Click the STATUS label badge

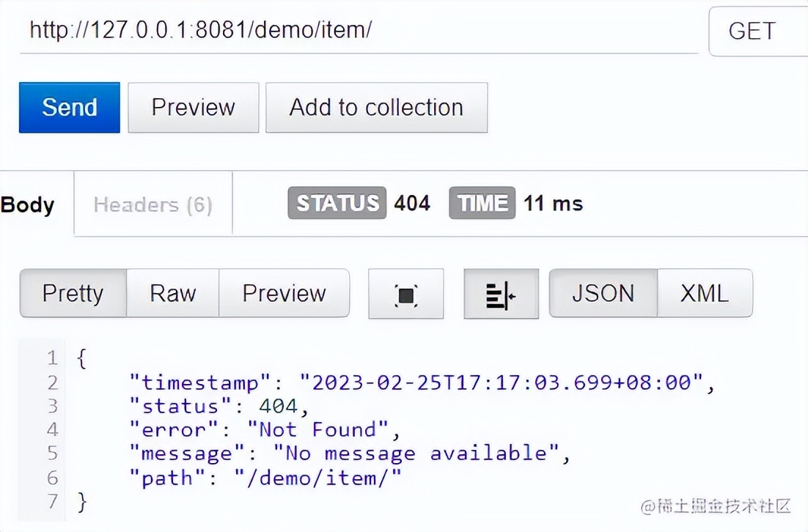pos(337,203)
